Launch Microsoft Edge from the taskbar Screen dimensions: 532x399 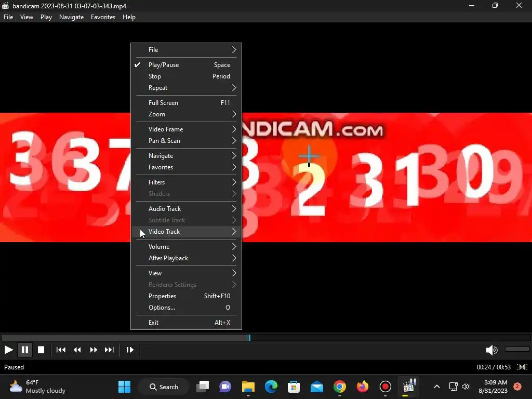point(271,387)
